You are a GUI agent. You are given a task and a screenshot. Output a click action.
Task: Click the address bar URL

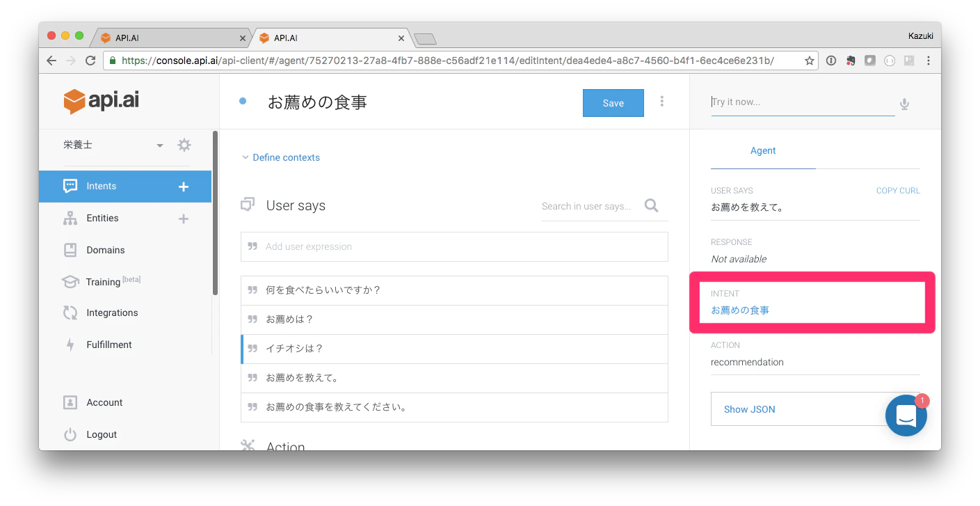pos(447,61)
